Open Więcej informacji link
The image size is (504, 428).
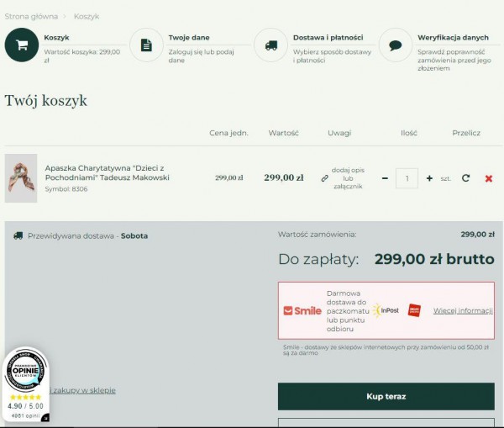click(x=463, y=311)
